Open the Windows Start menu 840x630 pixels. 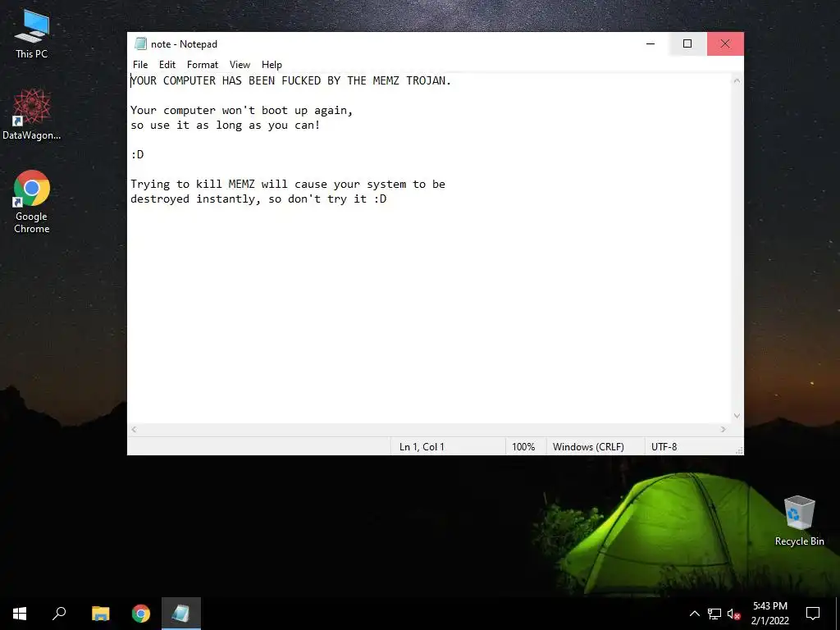(20, 614)
